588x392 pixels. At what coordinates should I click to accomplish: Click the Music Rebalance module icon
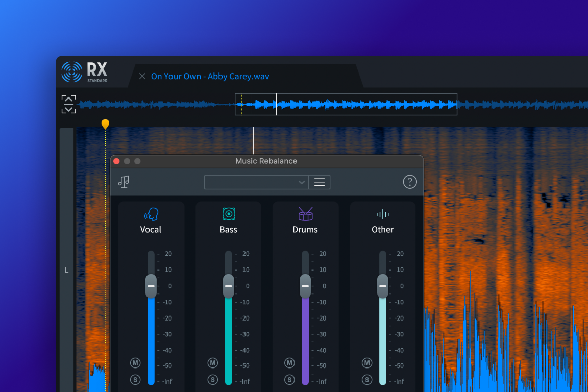(124, 182)
